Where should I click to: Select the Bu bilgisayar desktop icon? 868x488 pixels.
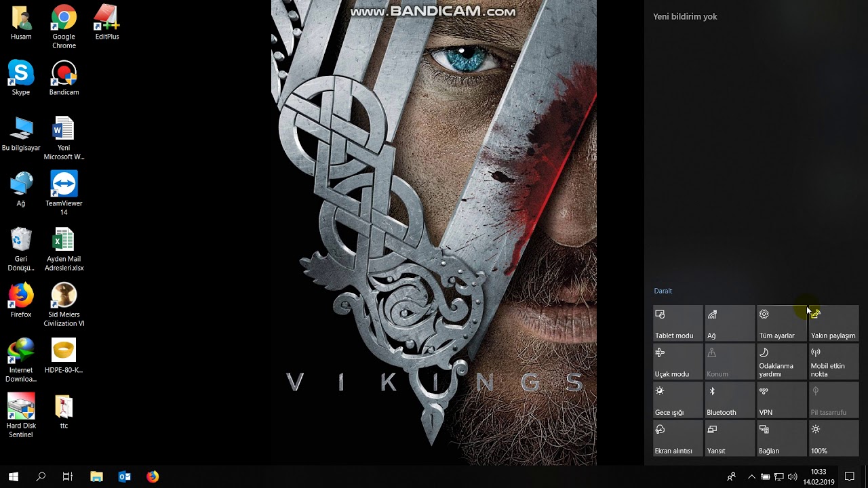tap(21, 134)
